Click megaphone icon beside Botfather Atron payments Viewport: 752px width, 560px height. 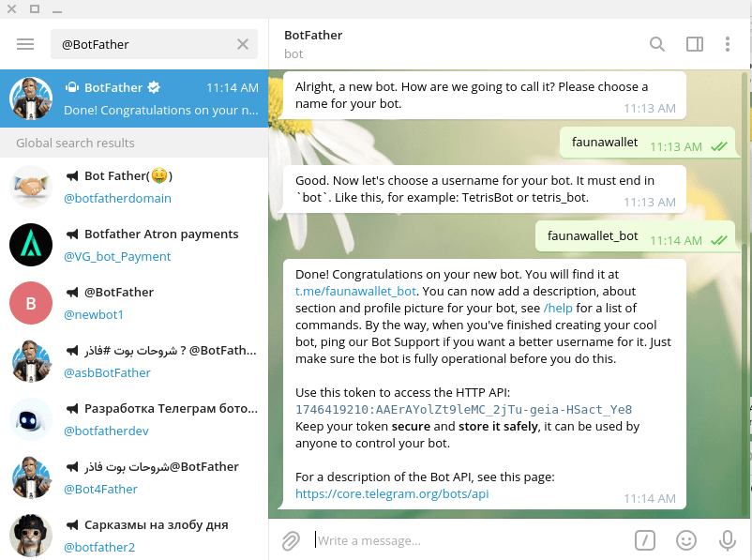(72, 235)
